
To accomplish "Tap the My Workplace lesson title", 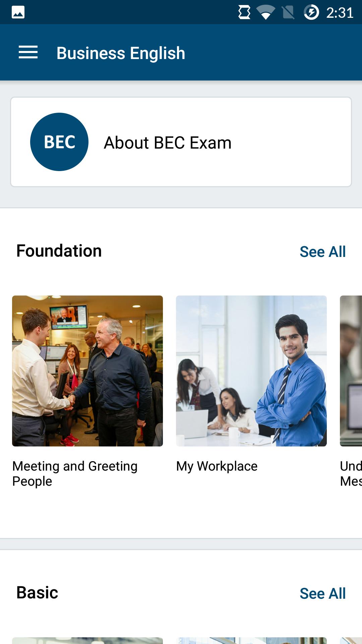I will coord(217,466).
